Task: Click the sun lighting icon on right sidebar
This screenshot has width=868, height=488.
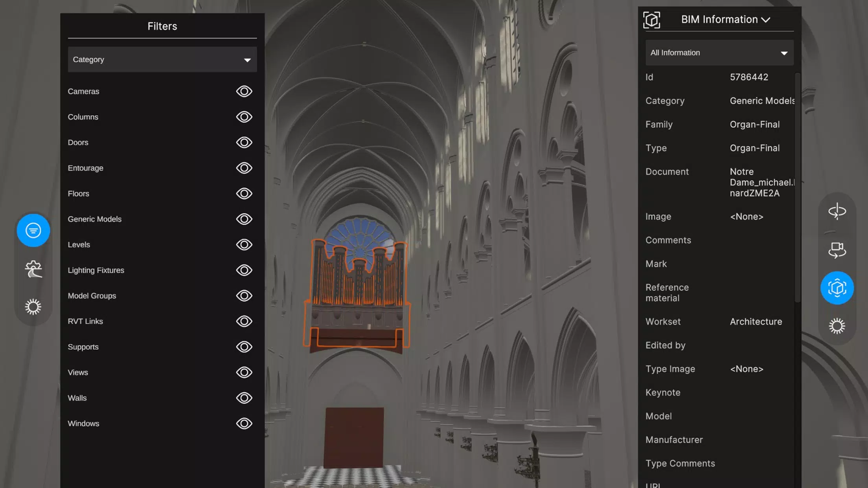Action: pyautogui.click(x=837, y=326)
